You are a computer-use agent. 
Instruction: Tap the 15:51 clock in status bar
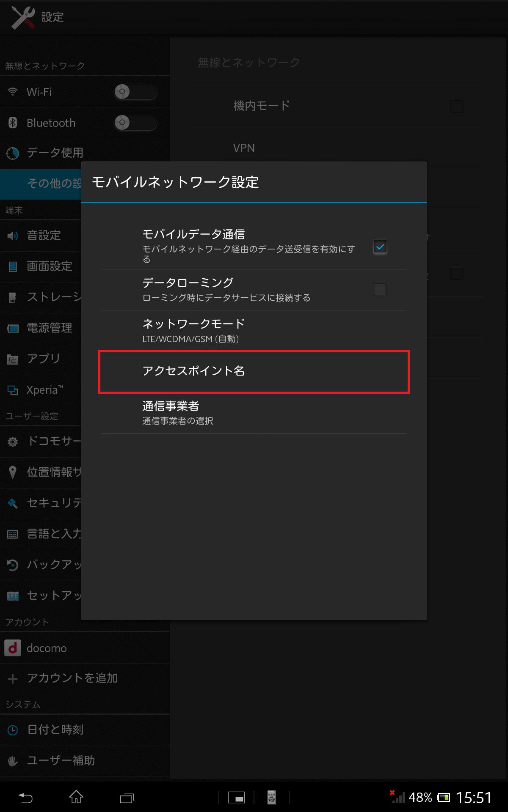click(x=474, y=798)
